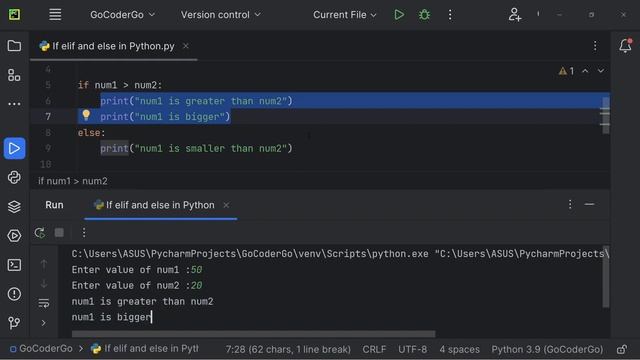Open Version control dropdown
The image size is (640, 360).
(220, 15)
